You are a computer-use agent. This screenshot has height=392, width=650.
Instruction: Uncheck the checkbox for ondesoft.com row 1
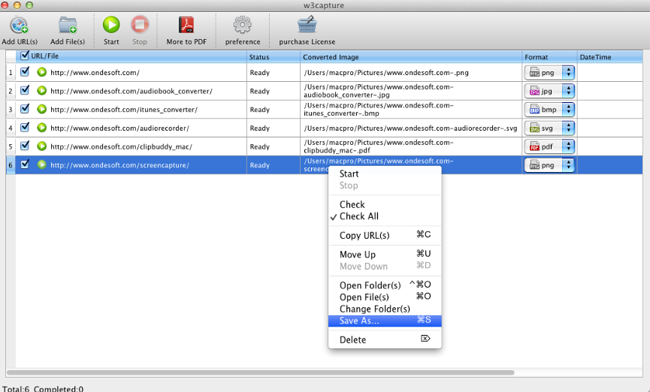coord(25,71)
